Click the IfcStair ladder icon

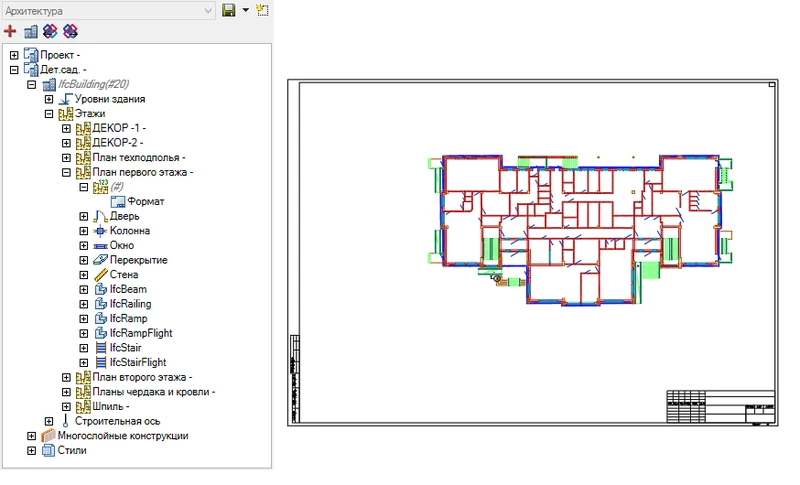click(99, 347)
